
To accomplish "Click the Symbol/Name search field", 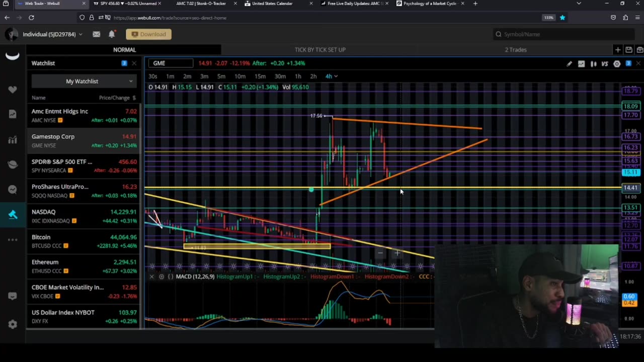I will (563, 34).
